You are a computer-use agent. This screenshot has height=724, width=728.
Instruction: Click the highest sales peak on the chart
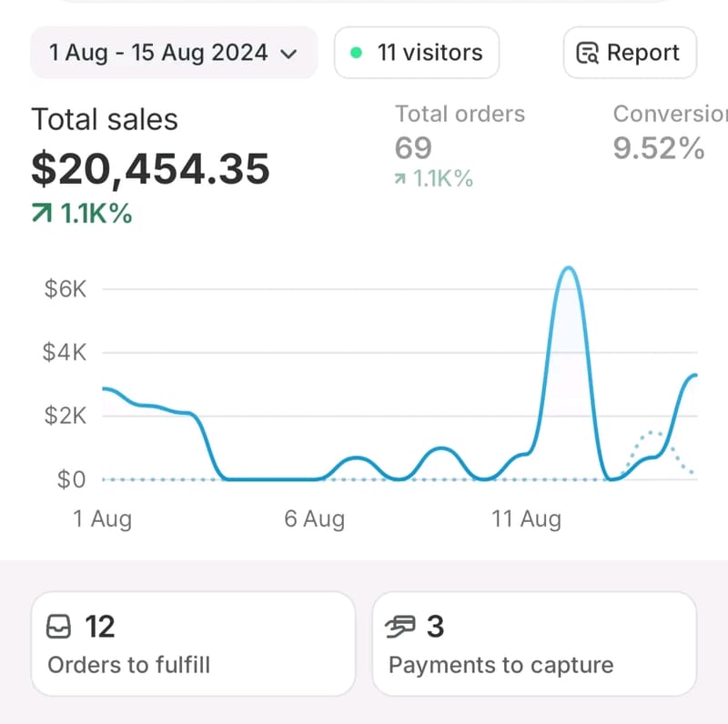[x=568, y=269]
